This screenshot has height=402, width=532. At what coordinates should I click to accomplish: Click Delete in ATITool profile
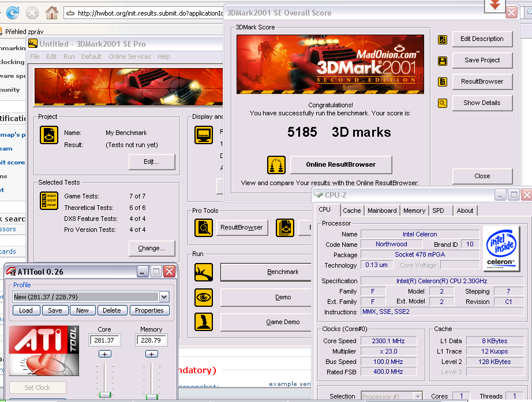point(112,310)
